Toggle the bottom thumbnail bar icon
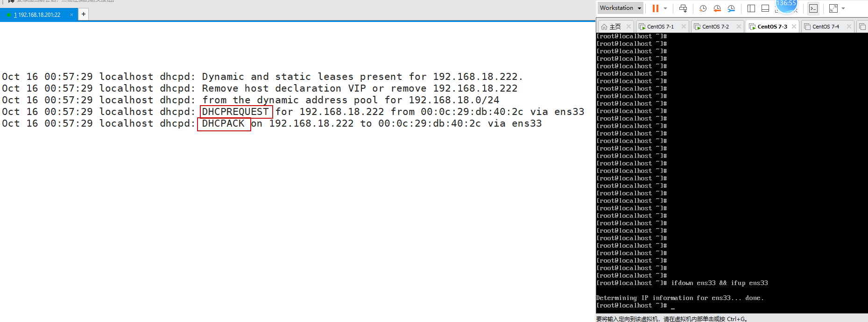This screenshot has width=868, height=322. coord(765,8)
